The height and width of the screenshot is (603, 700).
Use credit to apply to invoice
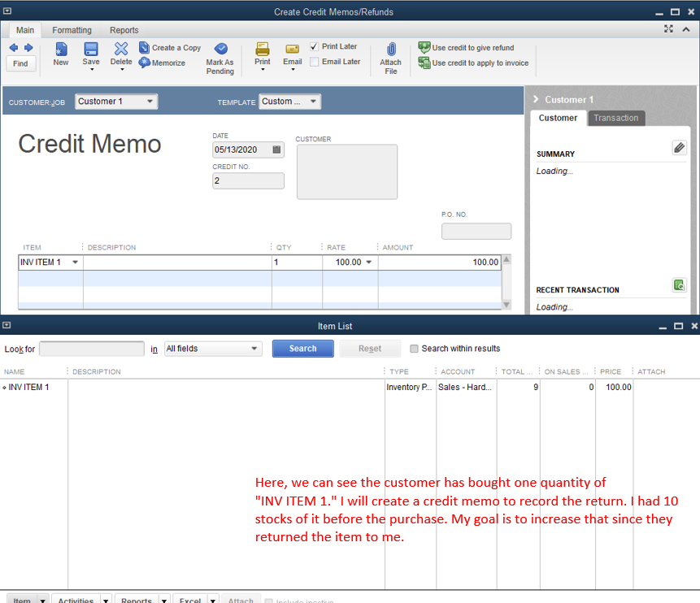(474, 63)
